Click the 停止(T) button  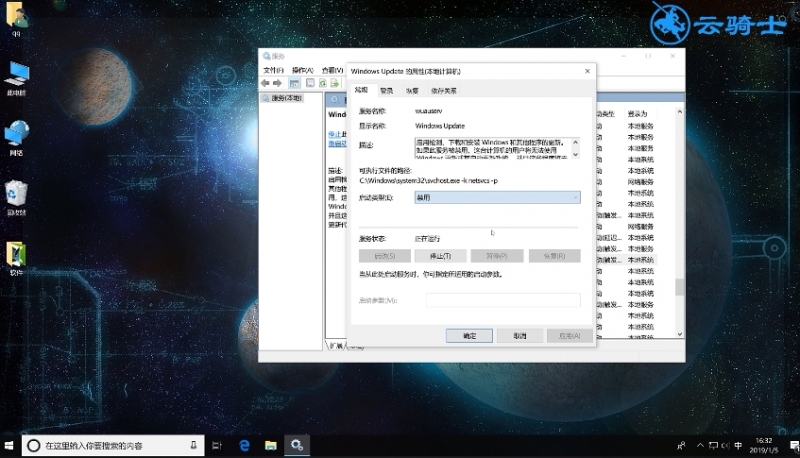(x=440, y=256)
